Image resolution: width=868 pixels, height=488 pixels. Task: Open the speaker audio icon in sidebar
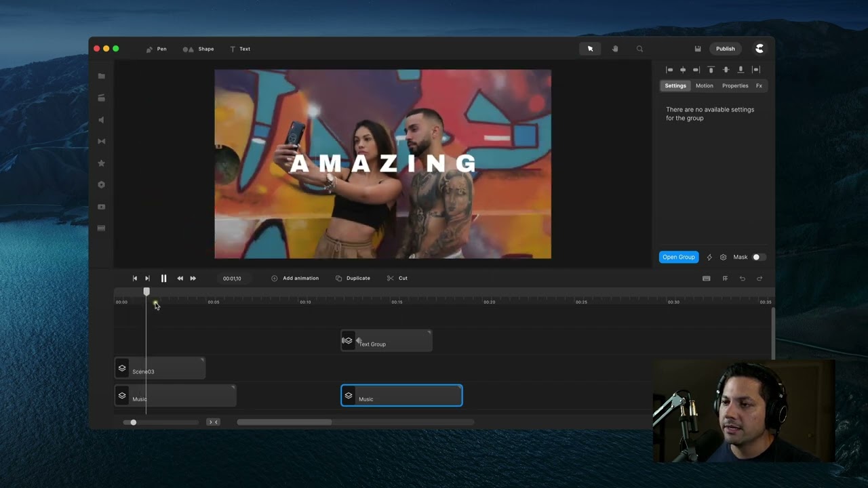(x=102, y=120)
